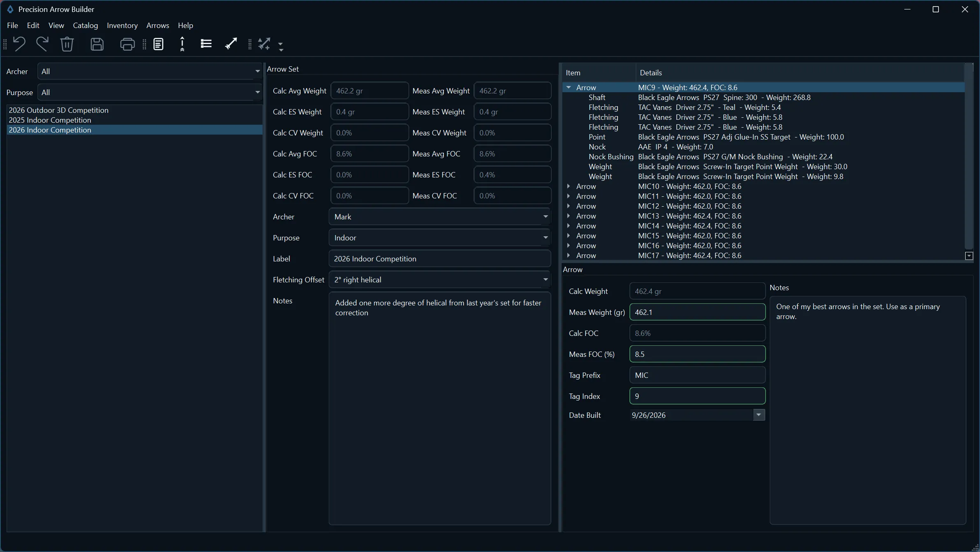Click the Meas Weight (gr) input field
Screen dimensions: 980x552
(697, 312)
